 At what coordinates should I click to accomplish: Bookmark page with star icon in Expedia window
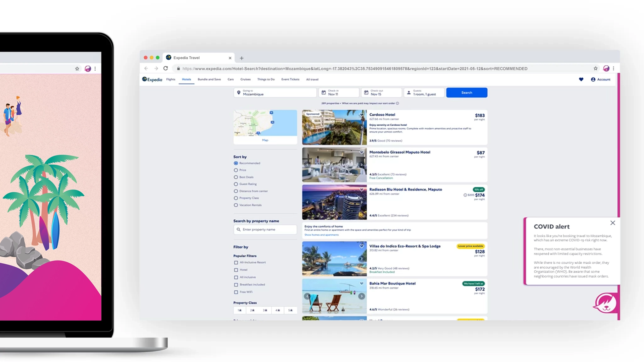pos(595,69)
